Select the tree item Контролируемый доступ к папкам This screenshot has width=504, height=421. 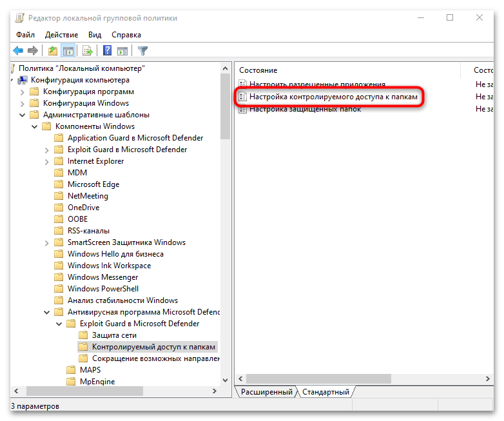coord(153,347)
